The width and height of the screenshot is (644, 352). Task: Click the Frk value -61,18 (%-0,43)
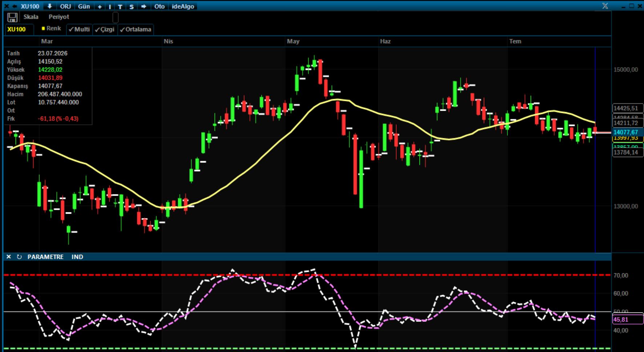(58, 119)
